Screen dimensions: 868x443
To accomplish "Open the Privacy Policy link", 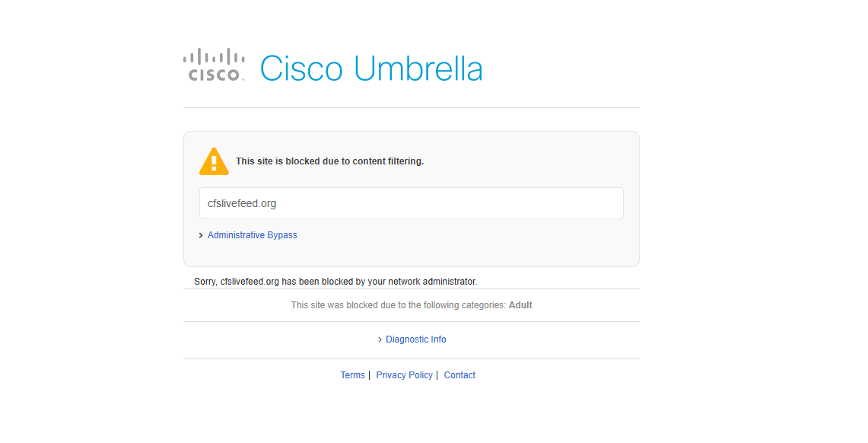I will 404,375.
